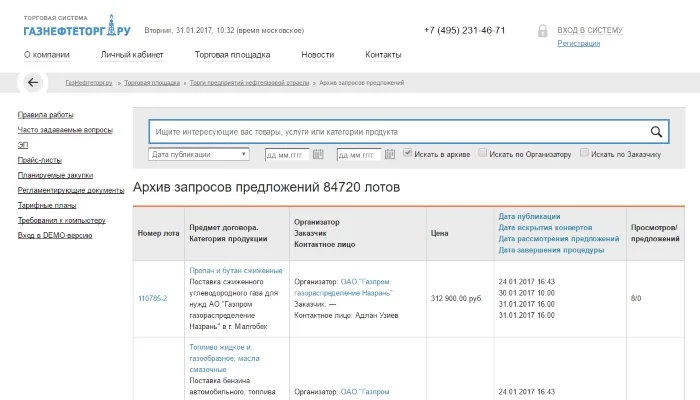Click the first дд.мм.гггг date field
700x400 pixels.
point(287,155)
